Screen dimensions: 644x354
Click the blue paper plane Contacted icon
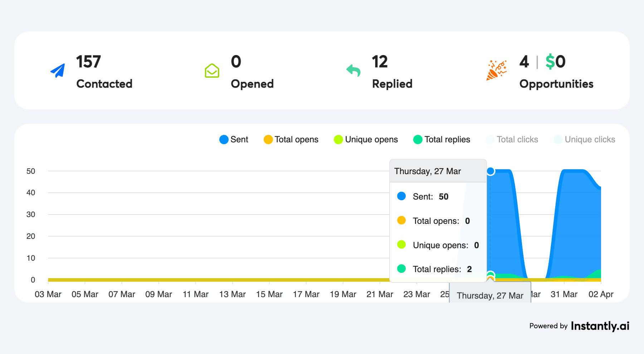[x=58, y=70]
